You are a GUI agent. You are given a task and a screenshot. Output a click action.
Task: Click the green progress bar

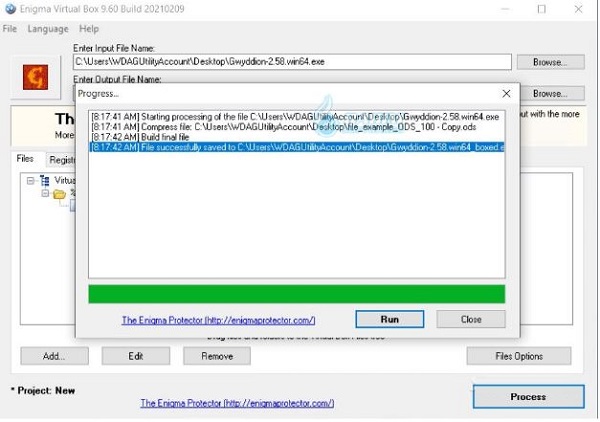(x=297, y=294)
